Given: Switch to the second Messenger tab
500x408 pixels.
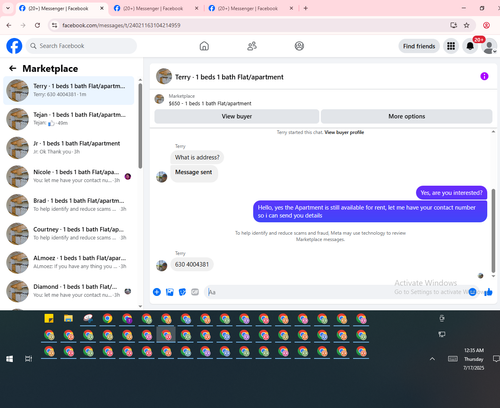Looking at the screenshot, I should pyautogui.click(x=153, y=8).
